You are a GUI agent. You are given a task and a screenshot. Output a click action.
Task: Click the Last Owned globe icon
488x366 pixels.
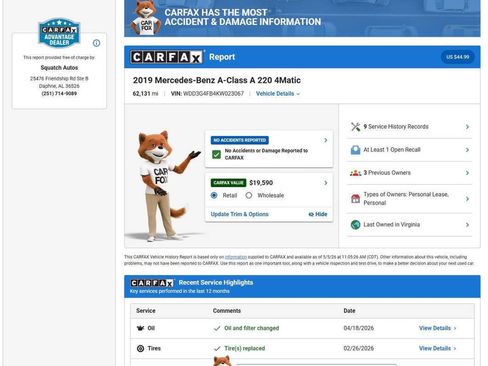coord(356,225)
